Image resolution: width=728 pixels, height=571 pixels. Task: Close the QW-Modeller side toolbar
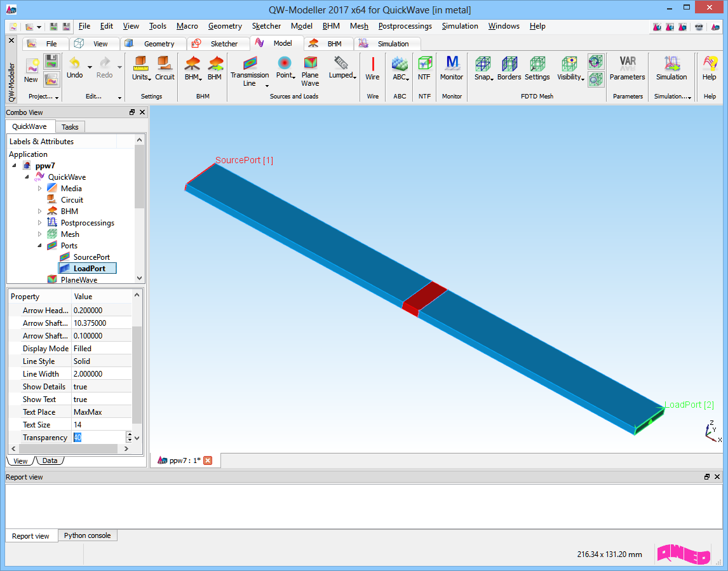click(11, 41)
